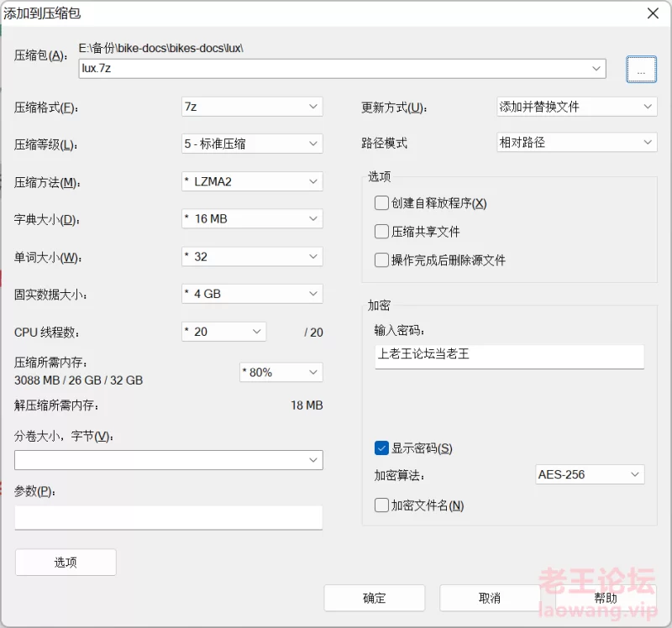Open the memory usage 80% dropdown
Image resolution: width=672 pixels, height=628 pixels.
[x=281, y=372]
